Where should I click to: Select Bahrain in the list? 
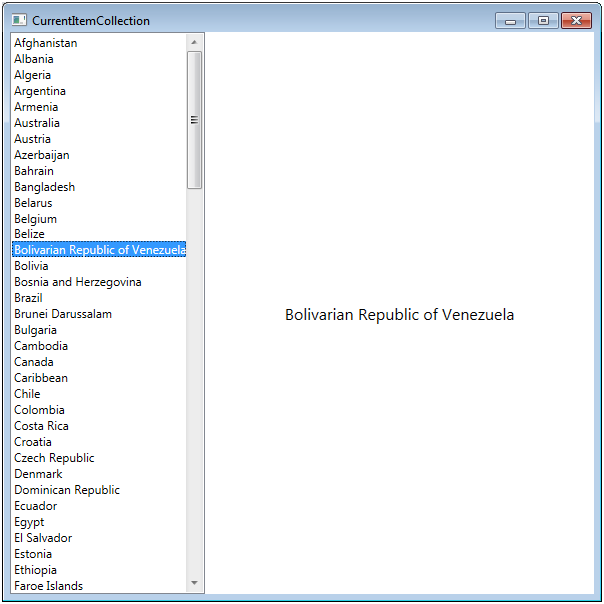point(99,171)
